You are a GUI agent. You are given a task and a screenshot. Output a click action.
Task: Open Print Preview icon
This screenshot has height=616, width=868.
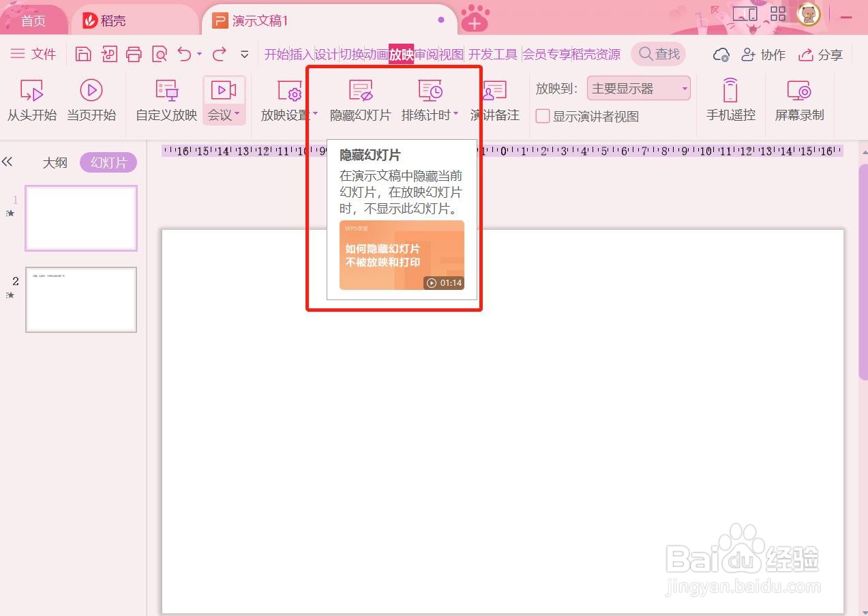(160, 55)
